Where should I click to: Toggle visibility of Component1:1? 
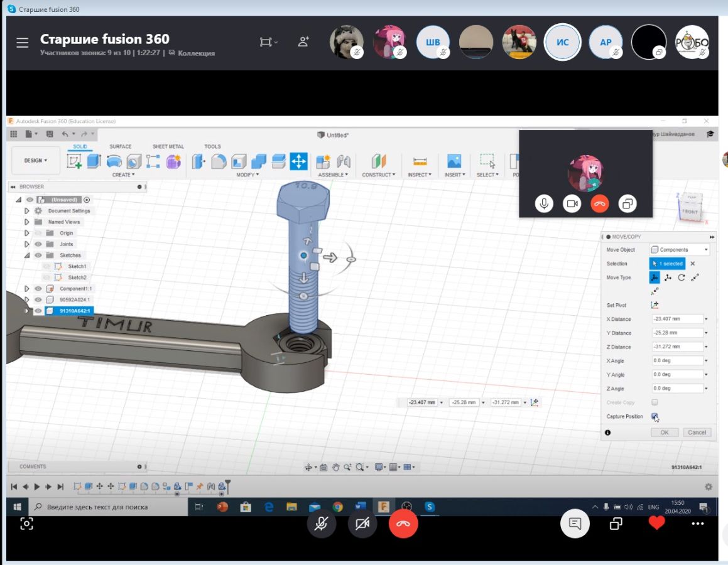[38, 289]
